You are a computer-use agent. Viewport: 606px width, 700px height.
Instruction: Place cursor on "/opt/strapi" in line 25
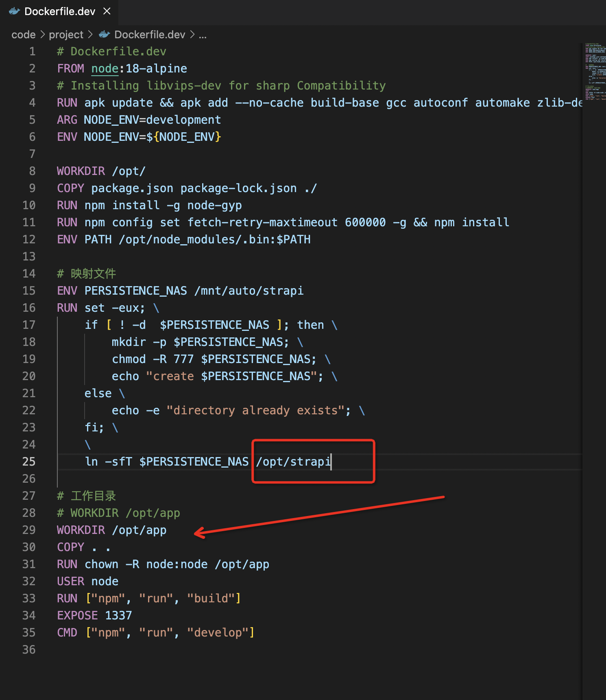(x=293, y=462)
